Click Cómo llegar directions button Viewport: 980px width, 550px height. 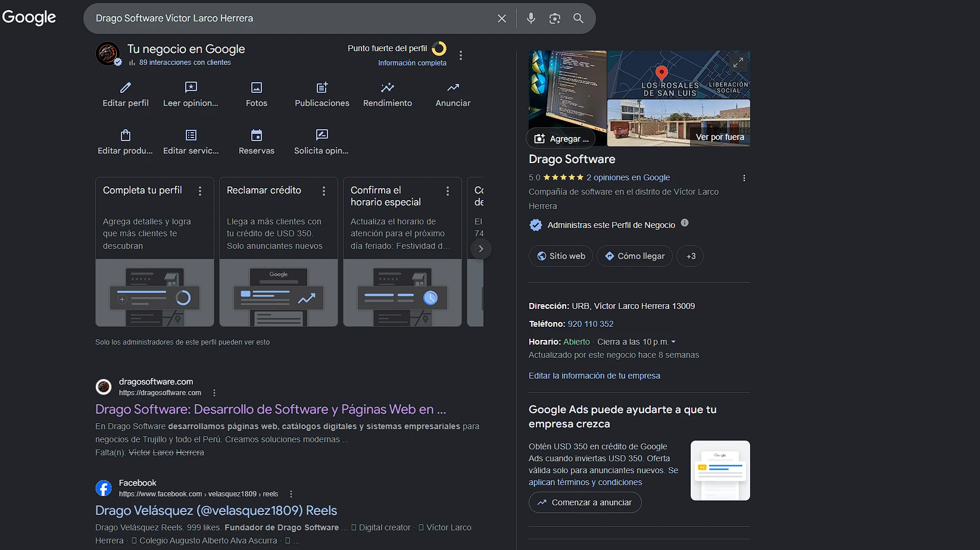tap(635, 256)
